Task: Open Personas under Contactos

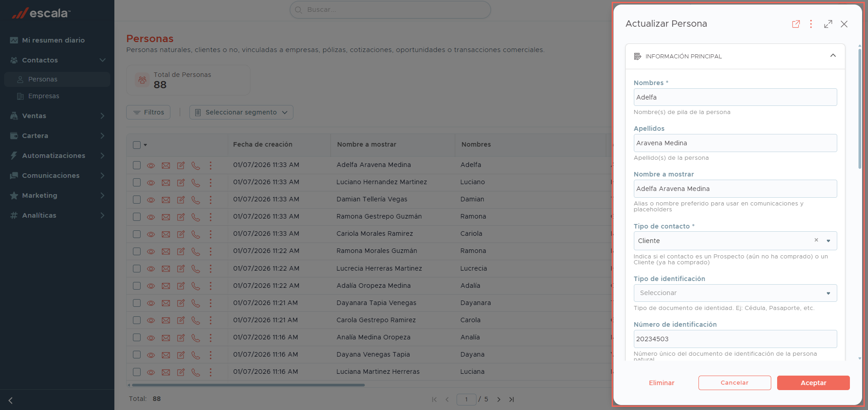Action: (x=57, y=79)
